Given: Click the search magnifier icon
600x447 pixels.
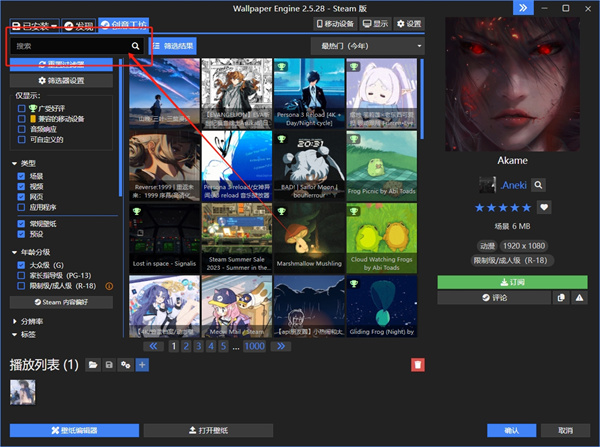Looking at the screenshot, I should pos(135,46).
